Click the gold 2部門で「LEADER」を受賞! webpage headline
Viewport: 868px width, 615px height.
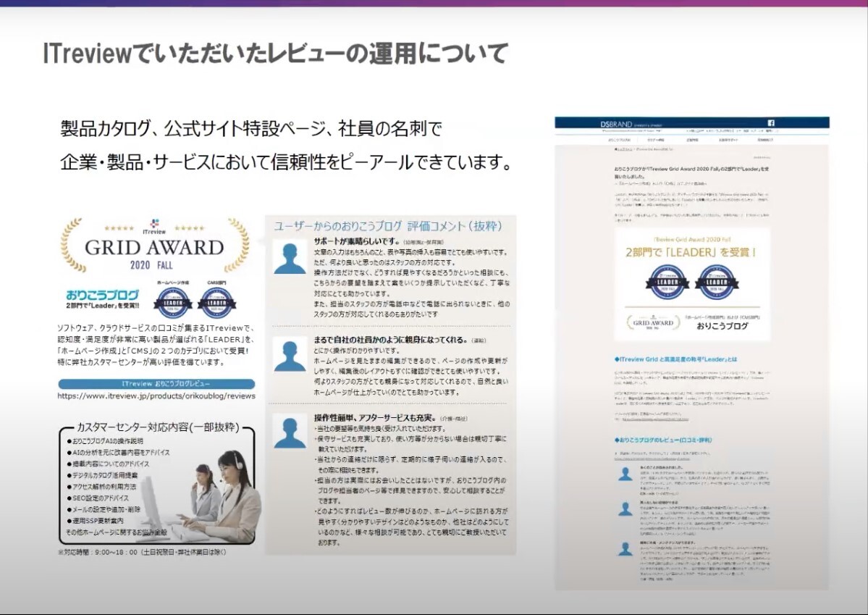(691, 252)
